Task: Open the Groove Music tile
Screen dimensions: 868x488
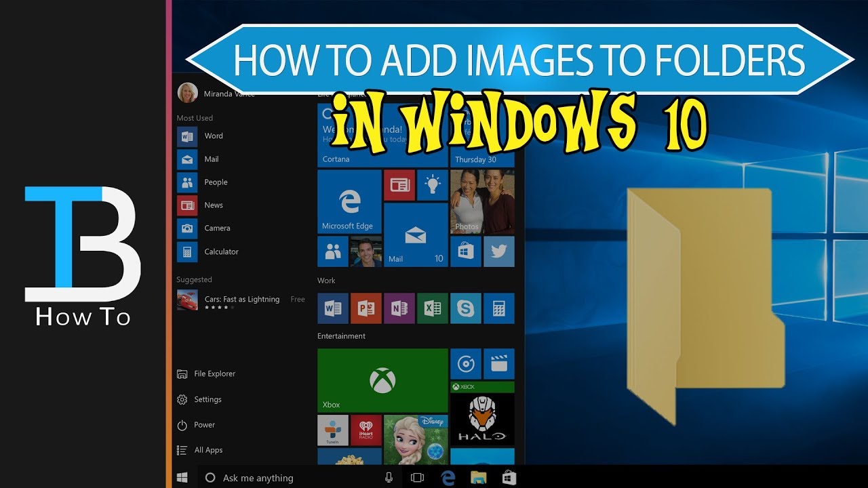Action: pyautogui.click(x=466, y=364)
